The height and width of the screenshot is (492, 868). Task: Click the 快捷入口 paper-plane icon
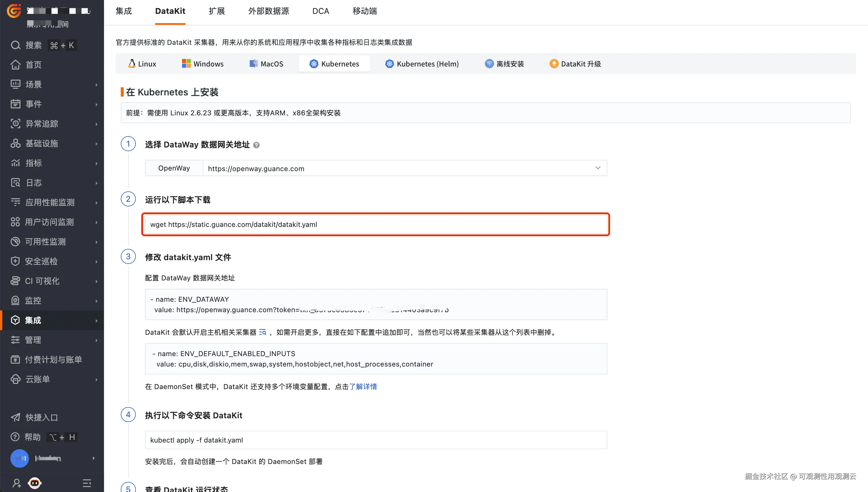tap(16, 417)
